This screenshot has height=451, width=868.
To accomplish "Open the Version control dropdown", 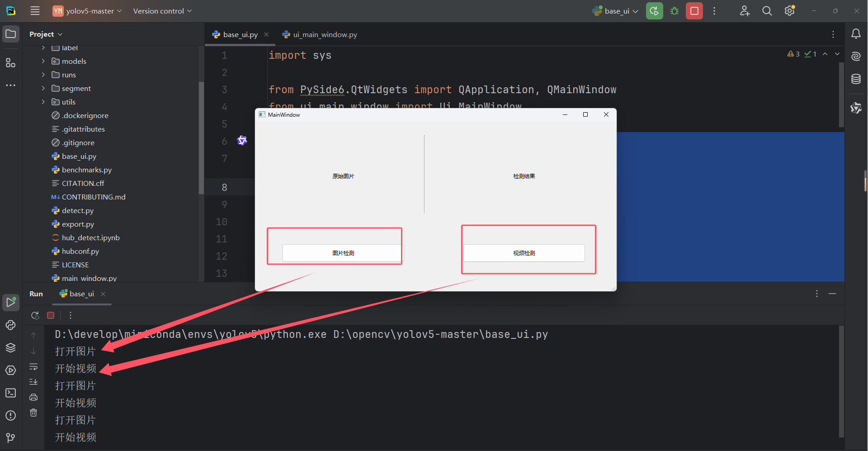I will [161, 10].
